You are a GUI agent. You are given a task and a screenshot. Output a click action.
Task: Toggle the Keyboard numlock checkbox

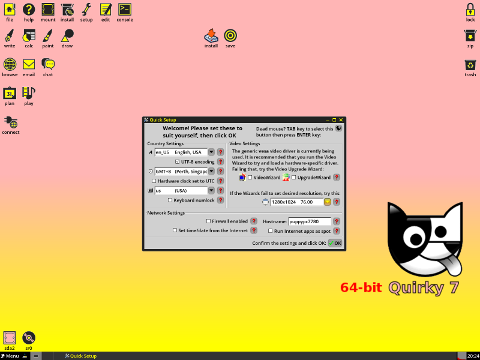170,200
